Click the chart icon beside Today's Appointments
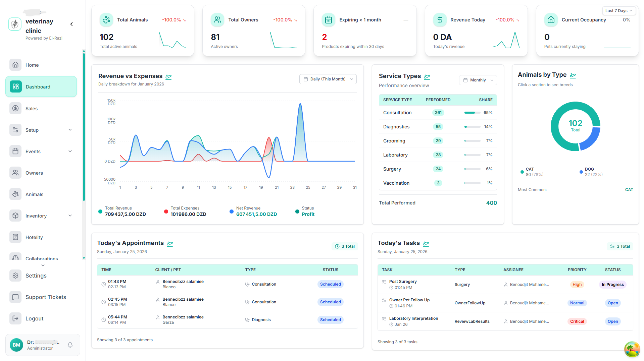 point(170,244)
